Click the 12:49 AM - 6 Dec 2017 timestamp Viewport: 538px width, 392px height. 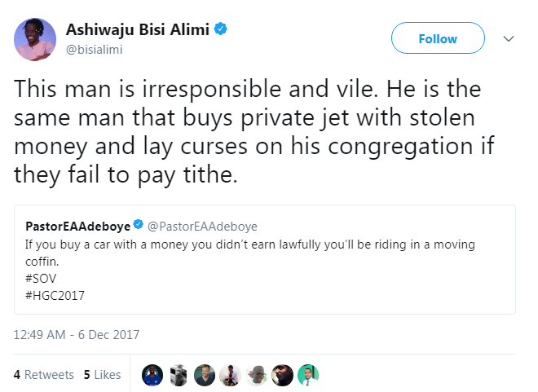pyautogui.click(x=77, y=334)
